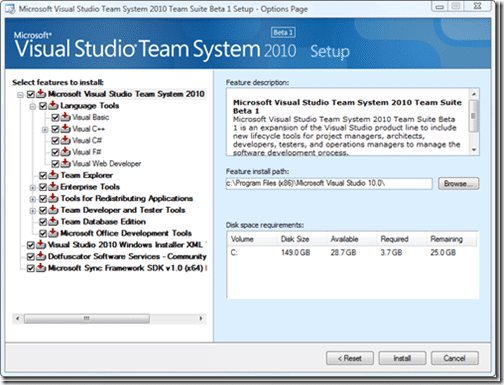Select the C: volume row
Image resolution: width=504 pixels, height=385 pixels.
pos(353,253)
